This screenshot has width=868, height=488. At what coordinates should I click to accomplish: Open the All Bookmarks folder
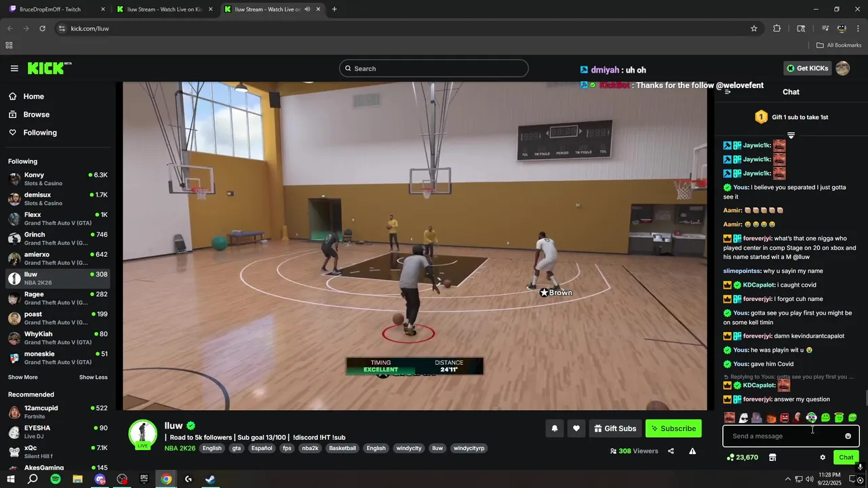coord(839,45)
